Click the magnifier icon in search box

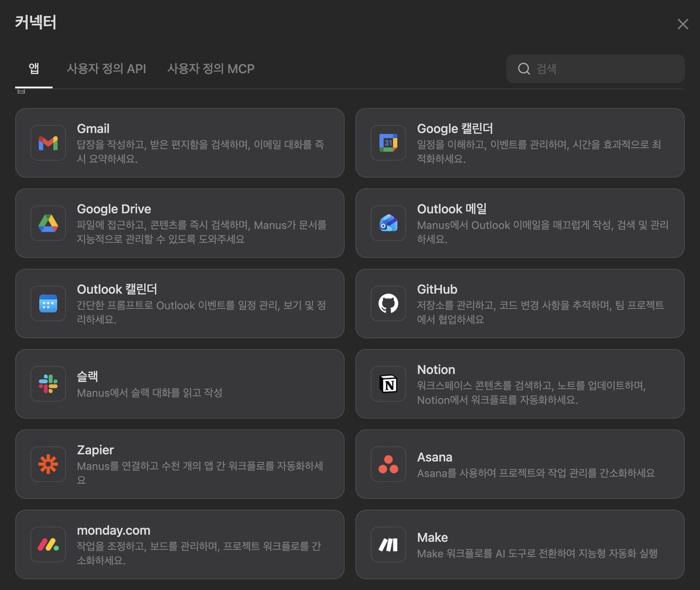(x=524, y=69)
